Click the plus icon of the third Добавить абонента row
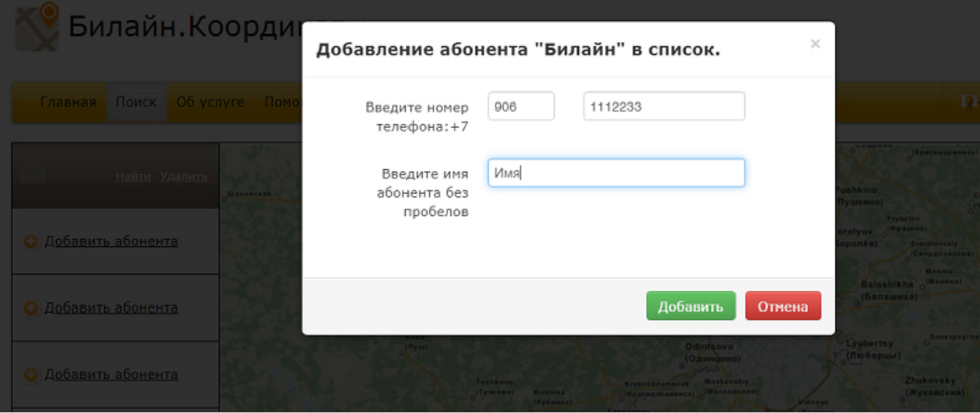Viewport: 980px width, 413px height. point(31,375)
